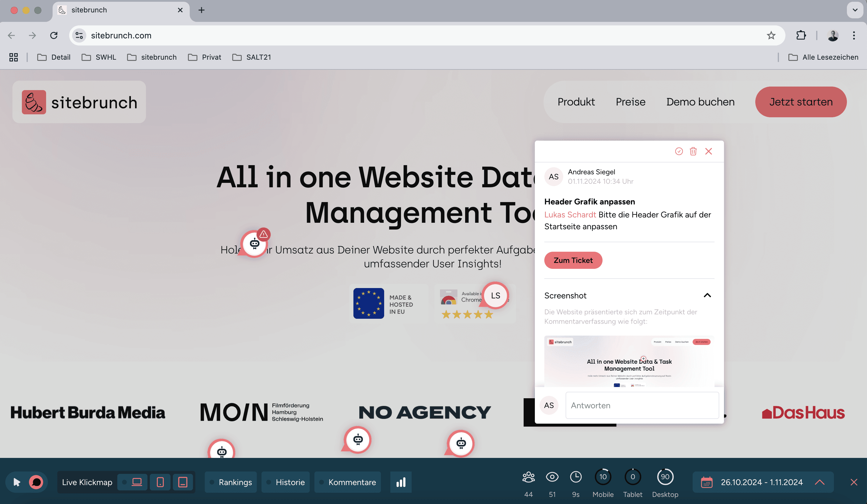Image resolution: width=867 pixels, height=504 pixels.
Task: Click the LS user comment marker
Action: pyautogui.click(x=496, y=295)
